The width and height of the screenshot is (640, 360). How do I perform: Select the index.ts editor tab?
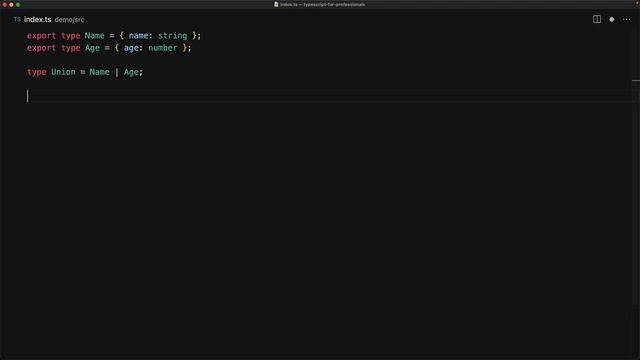38,20
